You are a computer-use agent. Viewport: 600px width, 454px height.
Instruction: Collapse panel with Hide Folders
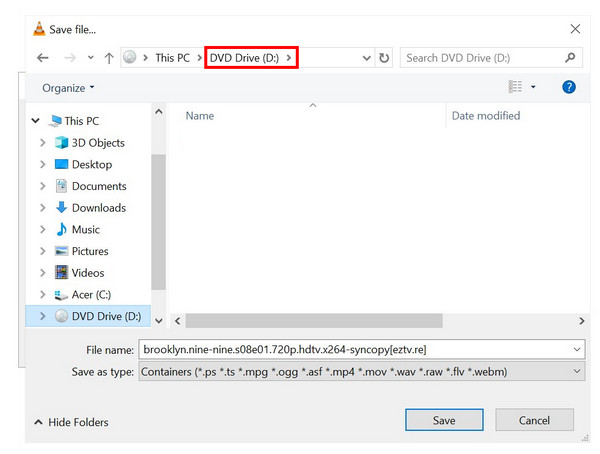point(71,422)
